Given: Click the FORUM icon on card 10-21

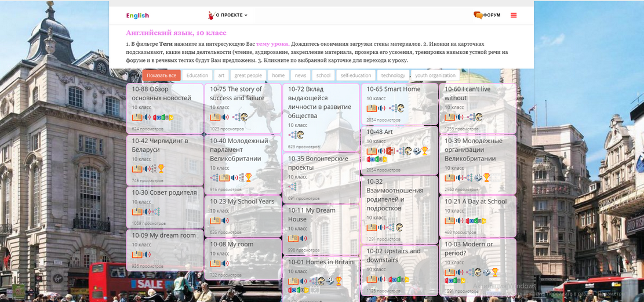Looking at the screenshot, I should 476,221.
